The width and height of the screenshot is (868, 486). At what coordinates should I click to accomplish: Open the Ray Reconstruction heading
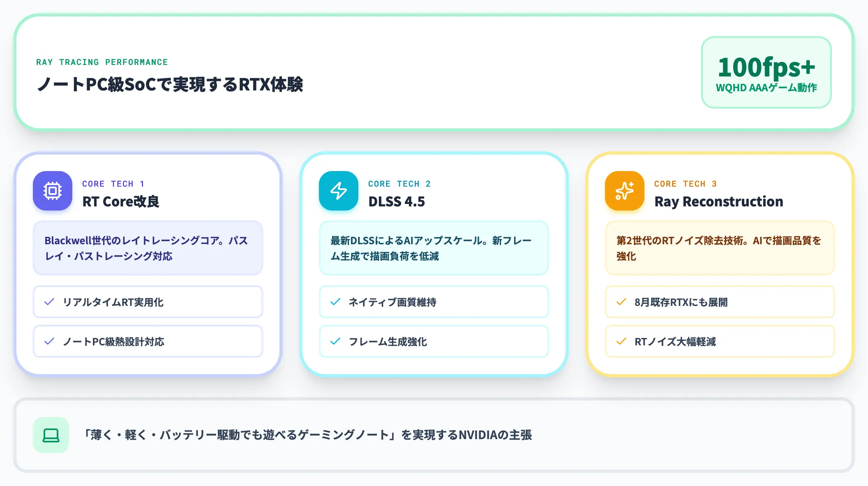pos(719,201)
